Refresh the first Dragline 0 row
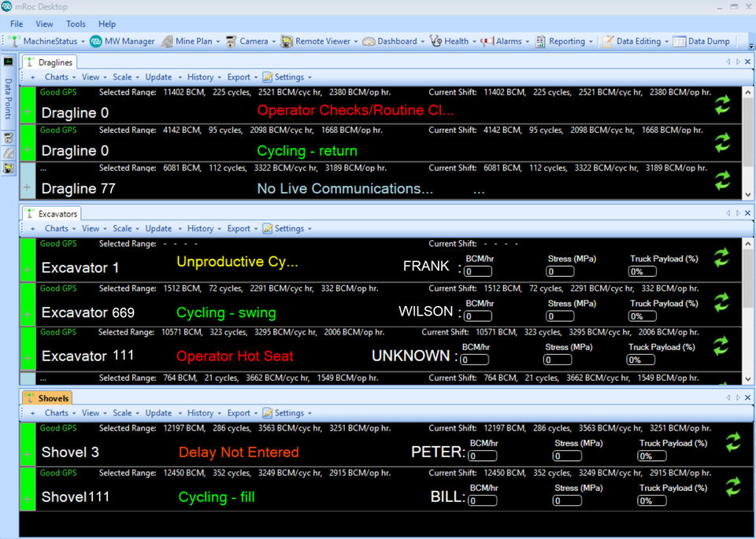The width and height of the screenshot is (756, 539). coord(722,105)
